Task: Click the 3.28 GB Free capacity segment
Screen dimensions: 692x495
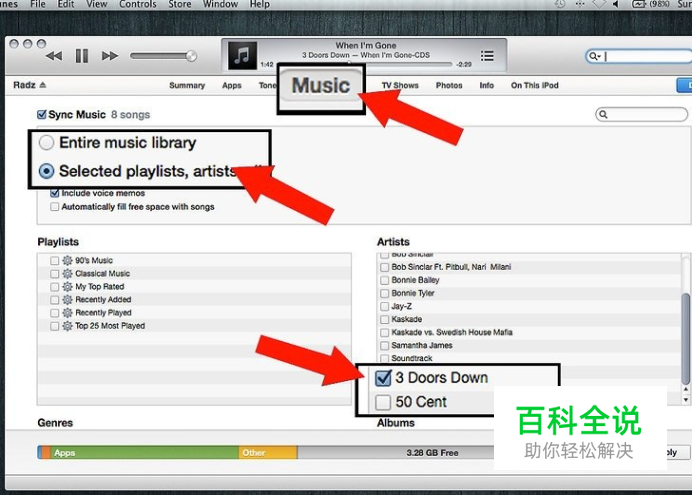Action: coord(395,453)
